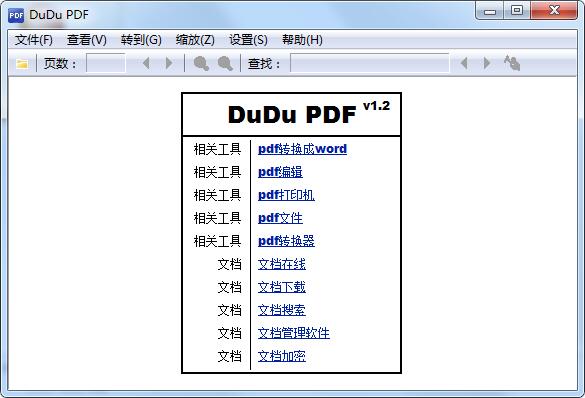
Task: Find previous match arrow next to search box
Action: pos(464,63)
